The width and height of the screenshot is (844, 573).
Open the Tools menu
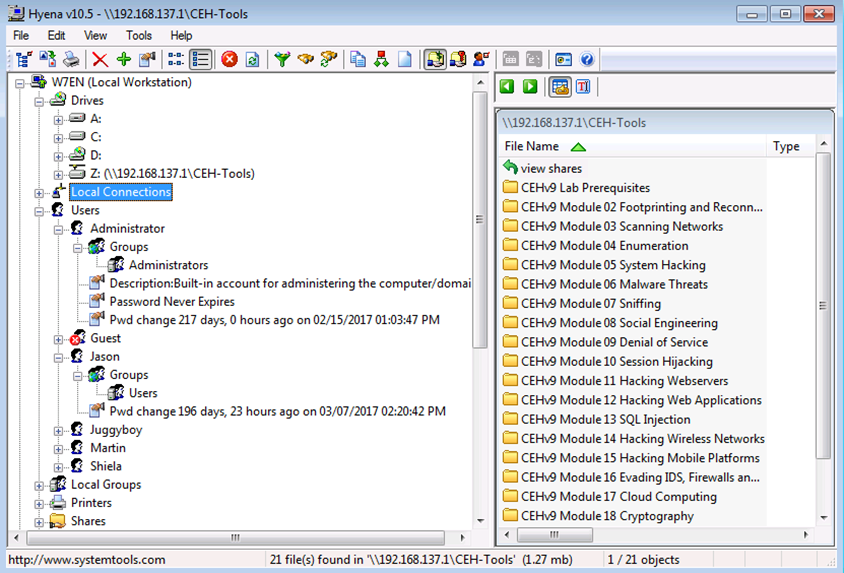(139, 36)
